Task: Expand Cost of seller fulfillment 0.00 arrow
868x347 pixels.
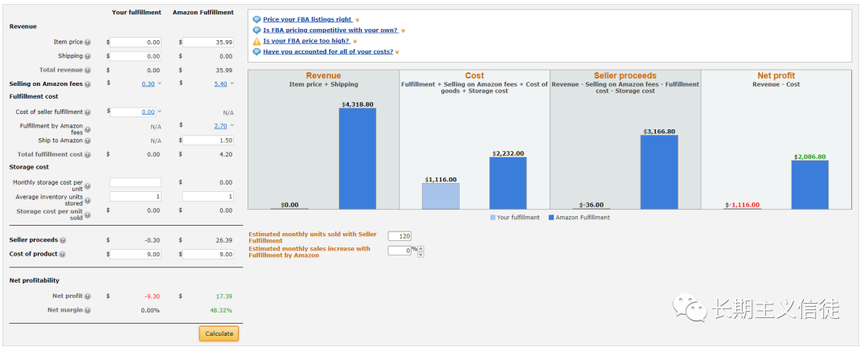Action: click(159, 111)
